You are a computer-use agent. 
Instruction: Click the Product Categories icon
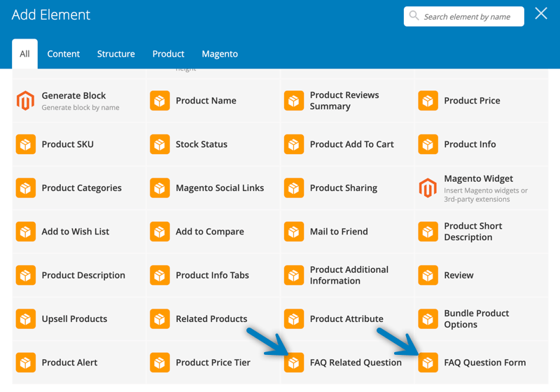coord(25,188)
